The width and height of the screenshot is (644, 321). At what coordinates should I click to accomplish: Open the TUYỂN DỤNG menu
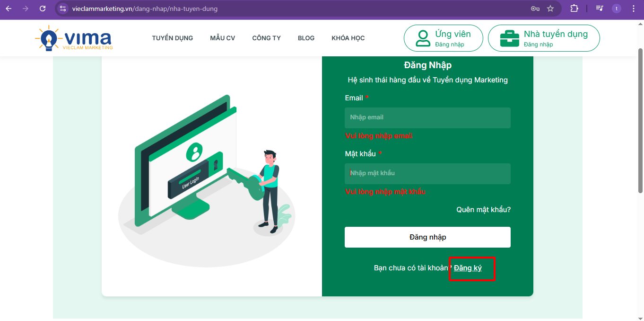(x=172, y=38)
